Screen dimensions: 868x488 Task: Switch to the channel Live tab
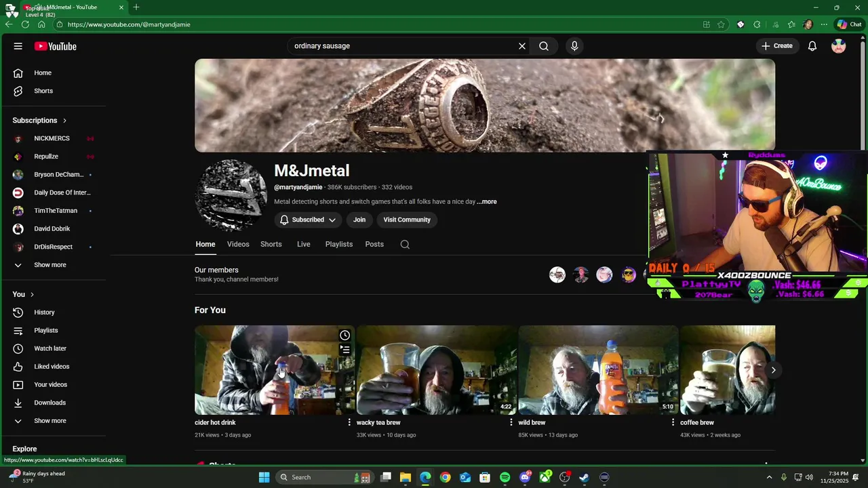pos(304,244)
